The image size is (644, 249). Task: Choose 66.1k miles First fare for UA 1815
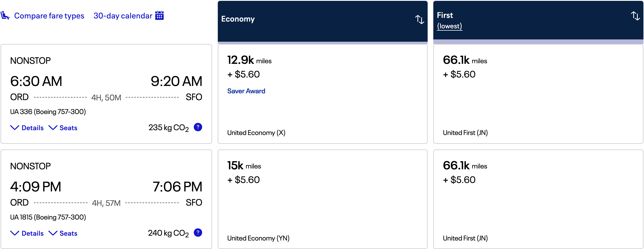538,199
